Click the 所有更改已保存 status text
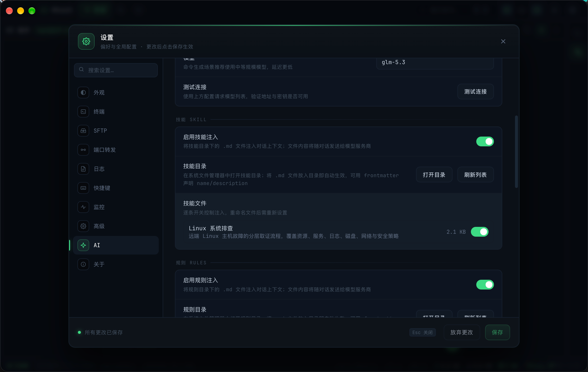The image size is (588, 372). [x=104, y=332]
